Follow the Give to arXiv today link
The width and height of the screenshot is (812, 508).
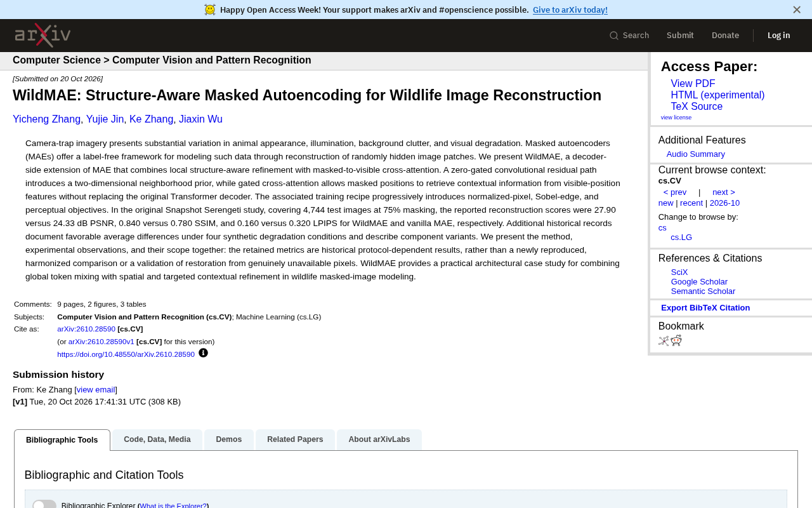pos(570,10)
